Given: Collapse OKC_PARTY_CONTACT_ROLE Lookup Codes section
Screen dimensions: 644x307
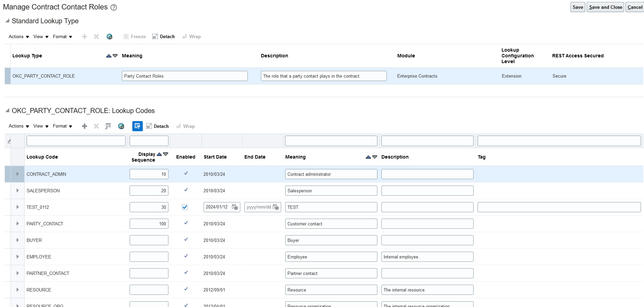Looking at the screenshot, I should 7,111.
